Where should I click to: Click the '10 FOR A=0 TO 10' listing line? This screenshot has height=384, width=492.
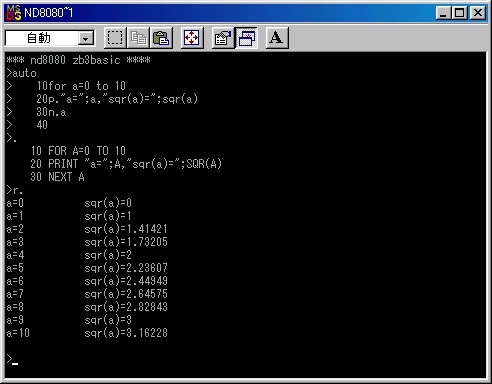(x=78, y=151)
